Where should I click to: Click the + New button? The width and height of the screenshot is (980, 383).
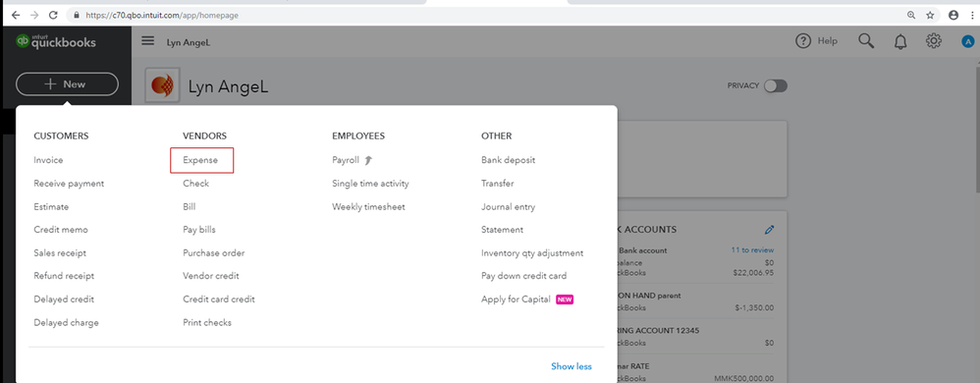pos(67,84)
